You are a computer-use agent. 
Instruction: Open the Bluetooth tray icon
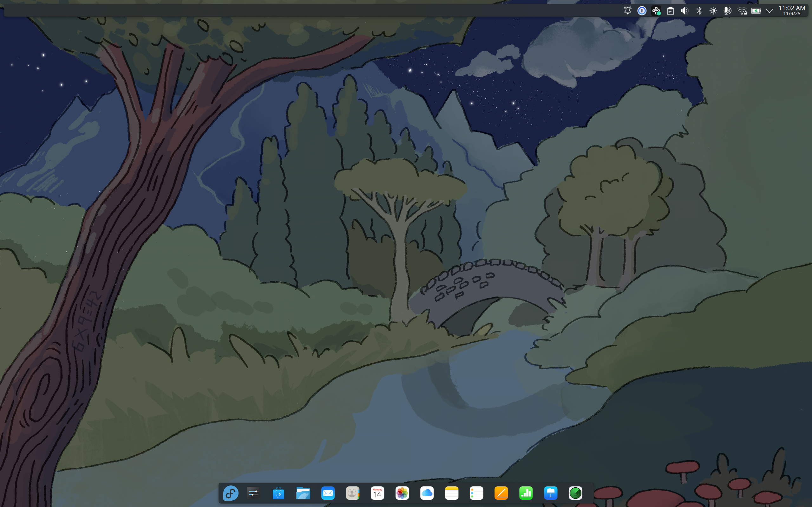pos(699,11)
